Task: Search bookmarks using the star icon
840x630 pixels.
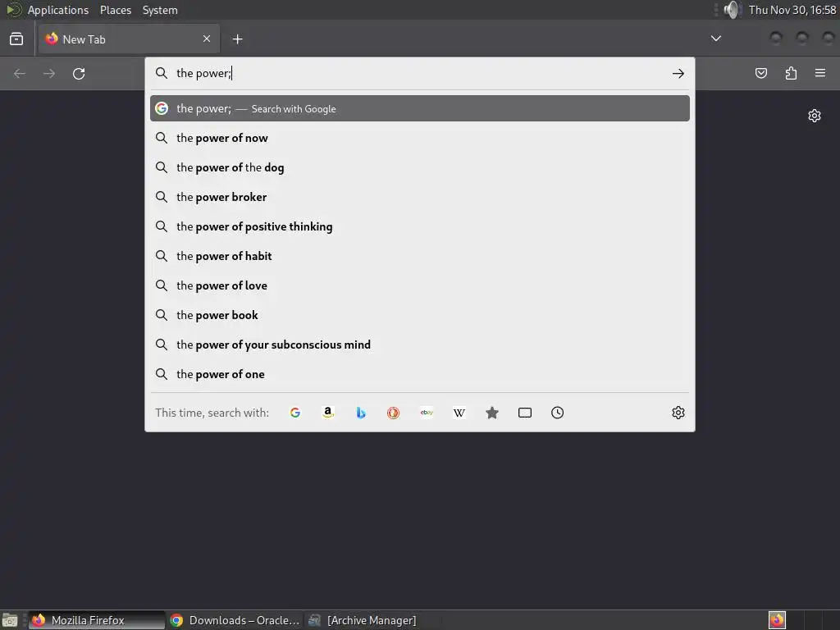Action: [x=492, y=413]
